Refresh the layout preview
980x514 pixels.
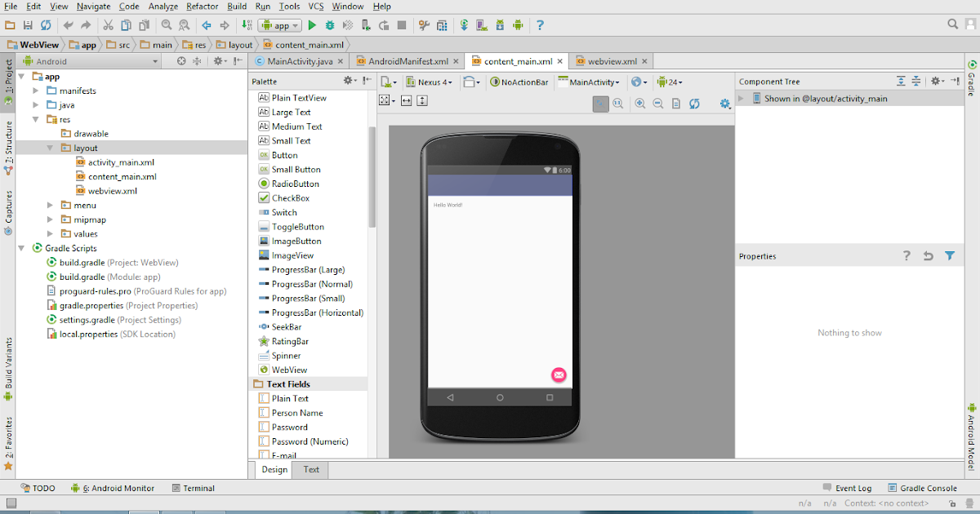[x=694, y=104]
